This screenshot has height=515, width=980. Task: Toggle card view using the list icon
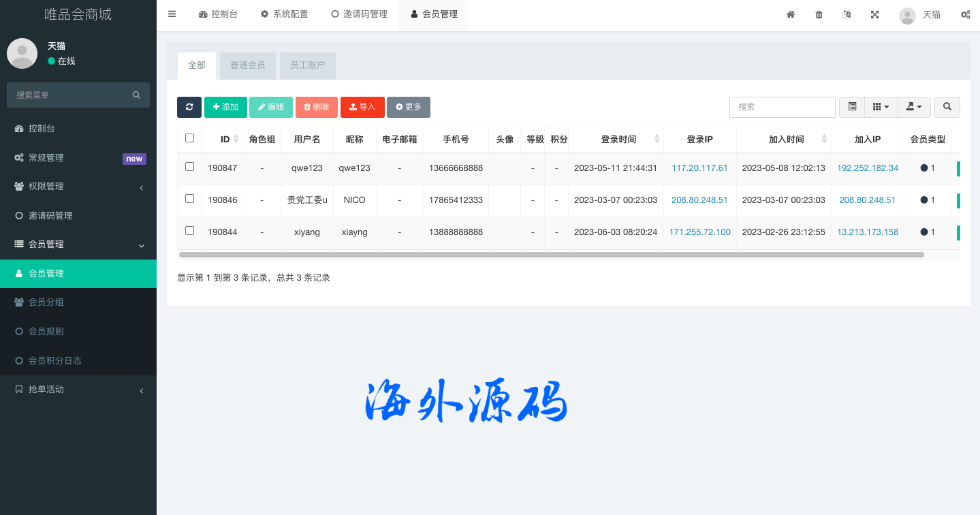852,107
